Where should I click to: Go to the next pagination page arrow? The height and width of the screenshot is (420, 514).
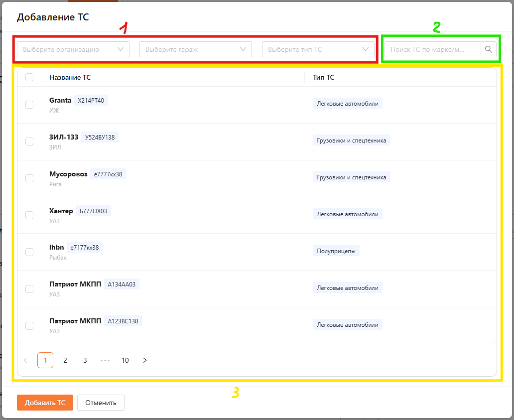(145, 360)
